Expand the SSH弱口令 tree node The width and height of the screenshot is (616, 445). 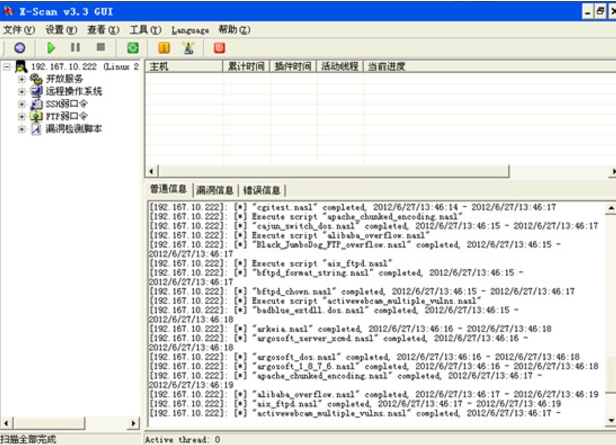[x=22, y=104]
